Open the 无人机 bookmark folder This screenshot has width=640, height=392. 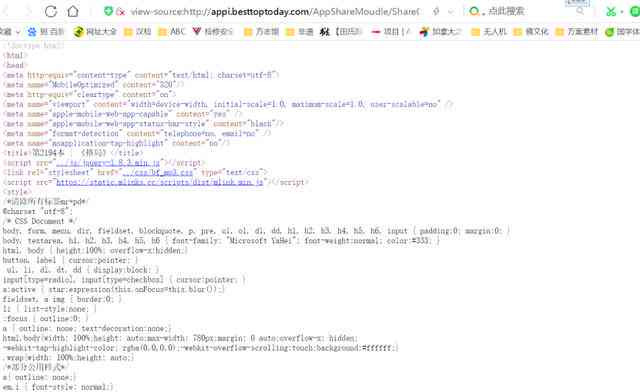tap(489, 31)
